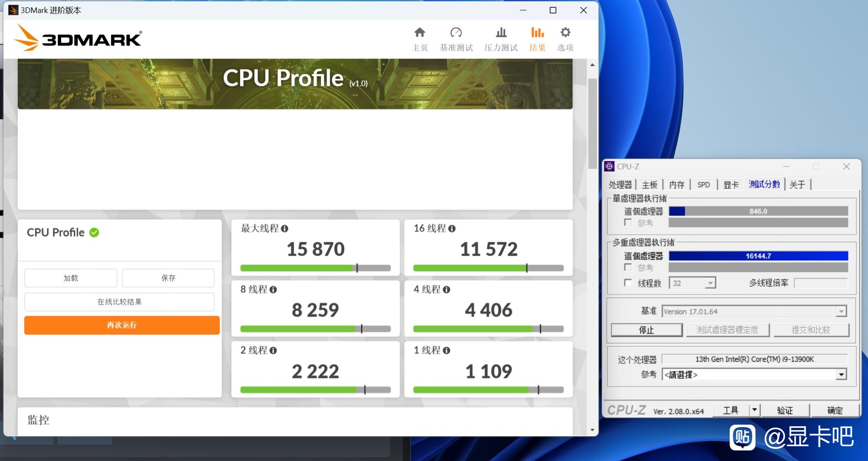The image size is (868, 461).
Task: Click the CPU-Z title bar app icon
Action: click(609, 166)
